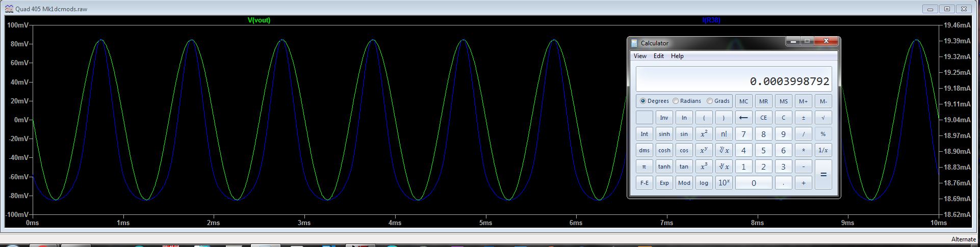The height and width of the screenshot is (247, 980).
Task: Click the digit 0 key
Action: pos(754,183)
